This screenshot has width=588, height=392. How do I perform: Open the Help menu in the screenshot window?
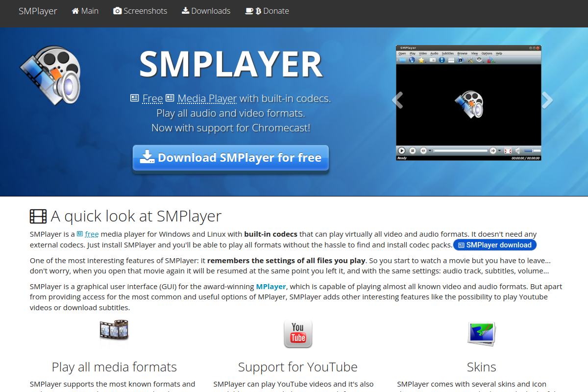[x=499, y=53]
